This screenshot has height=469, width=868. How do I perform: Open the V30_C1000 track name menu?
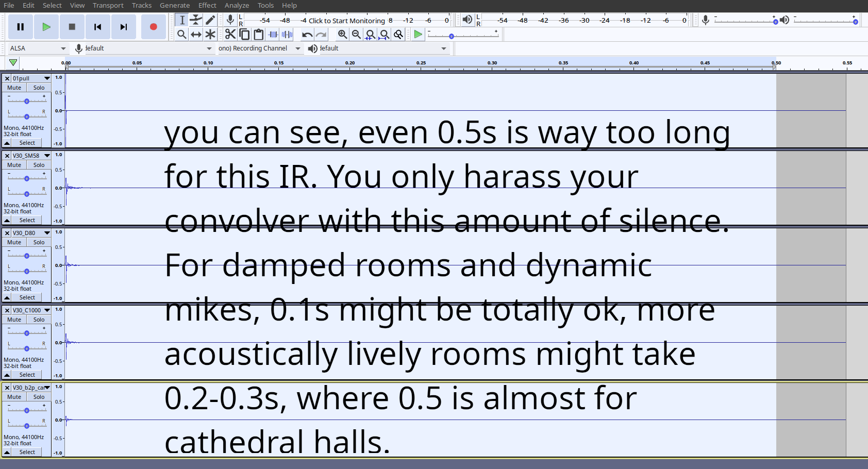[47, 310]
